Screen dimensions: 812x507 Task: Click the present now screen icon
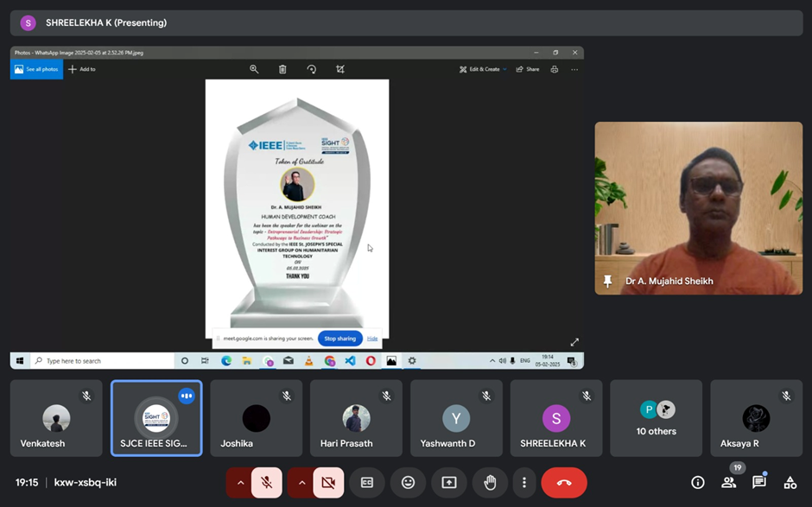pyautogui.click(x=449, y=483)
